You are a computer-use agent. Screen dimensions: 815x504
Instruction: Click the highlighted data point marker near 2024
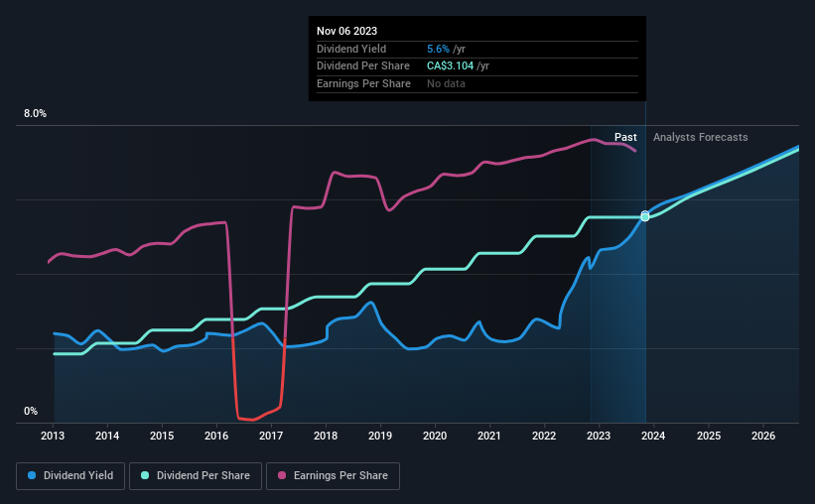click(645, 216)
